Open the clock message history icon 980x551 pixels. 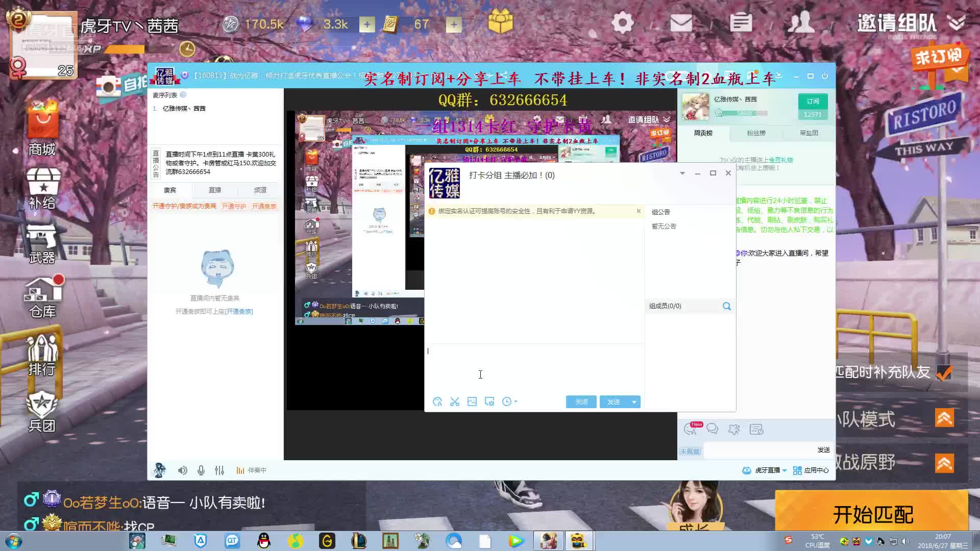(506, 402)
